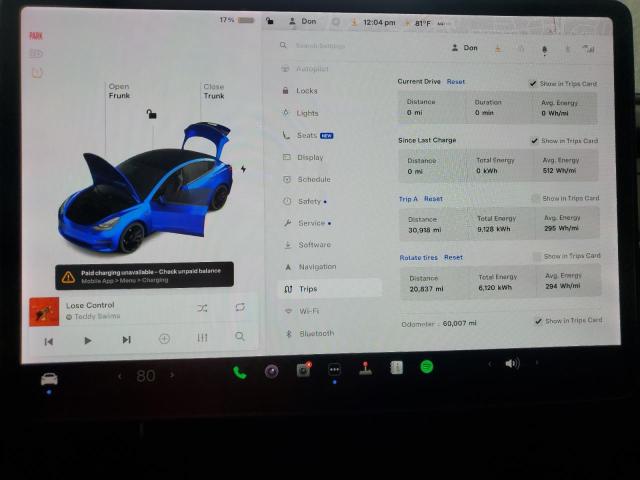Screen dimensions: 640x480
Task: Open the notifications bell icon
Action: pos(544,50)
